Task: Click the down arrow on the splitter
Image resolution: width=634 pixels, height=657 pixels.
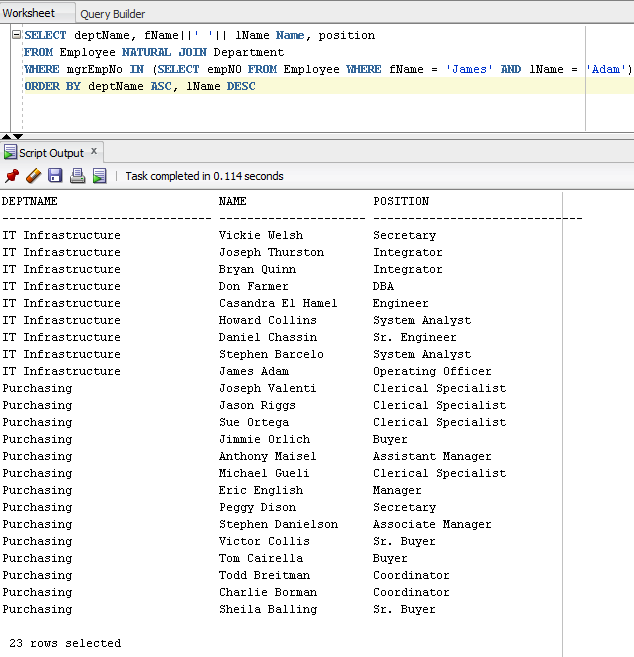Action: point(18,136)
